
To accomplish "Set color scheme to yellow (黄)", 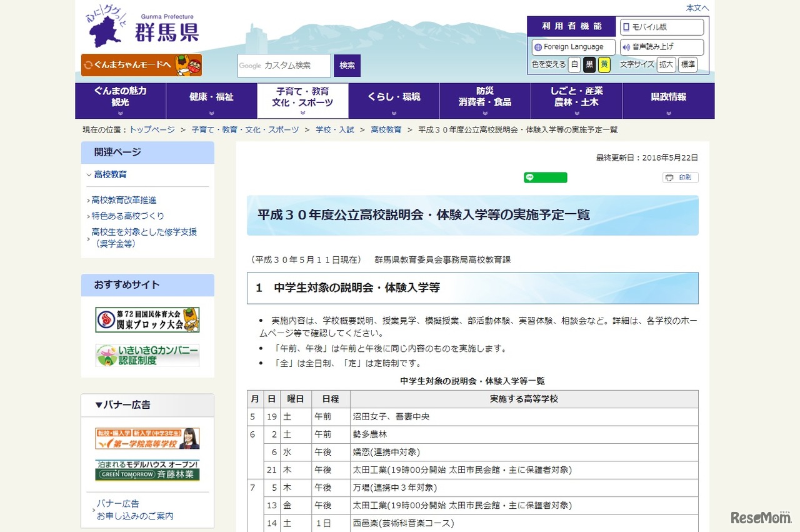I will click(x=604, y=64).
